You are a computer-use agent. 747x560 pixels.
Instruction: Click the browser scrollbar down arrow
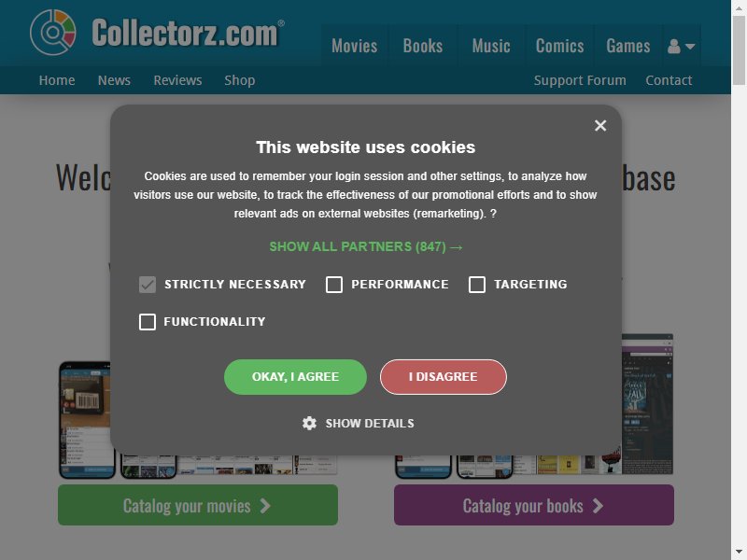point(739,553)
